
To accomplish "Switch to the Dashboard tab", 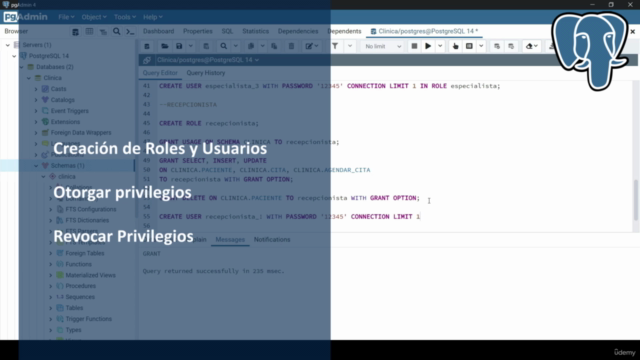I will 158,31.
